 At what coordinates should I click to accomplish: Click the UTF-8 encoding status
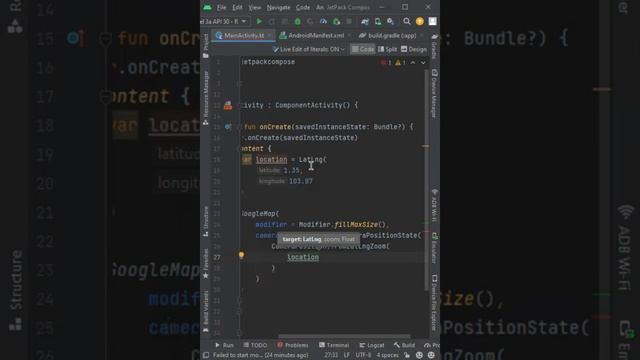tap(363, 355)
